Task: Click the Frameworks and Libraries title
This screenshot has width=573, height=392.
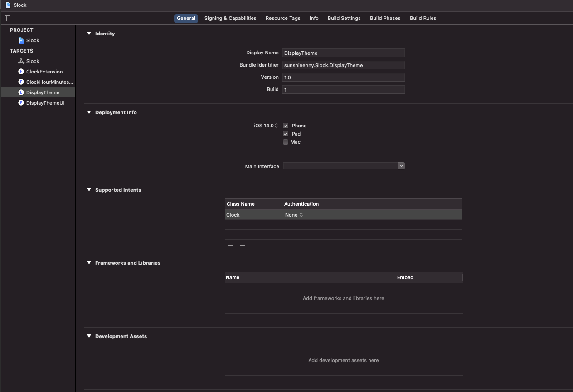Action: (128, 263)
